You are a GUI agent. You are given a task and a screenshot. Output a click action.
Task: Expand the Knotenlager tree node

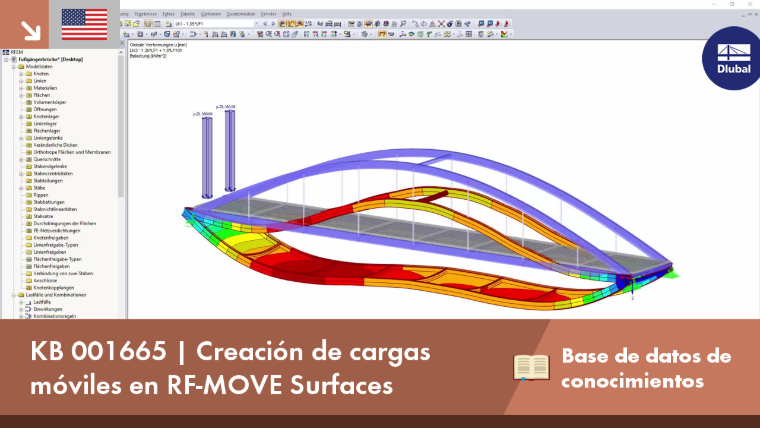click(x=21, y=116)
